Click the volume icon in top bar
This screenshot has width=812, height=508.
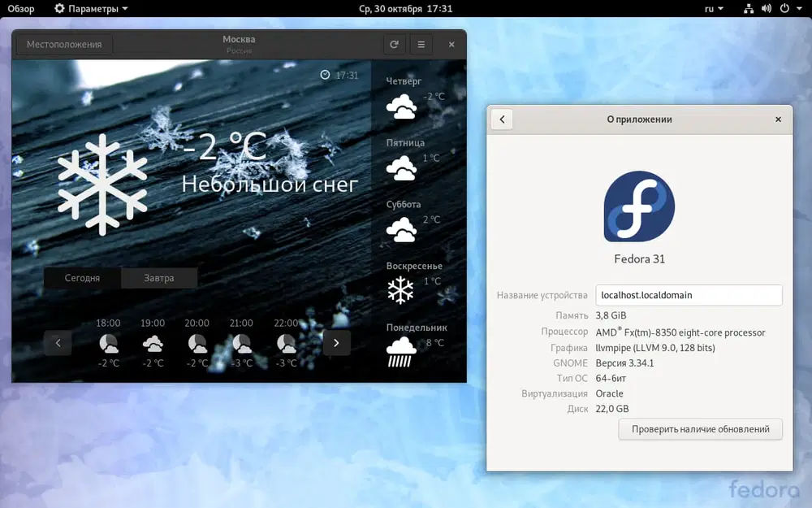coord(766,9)
